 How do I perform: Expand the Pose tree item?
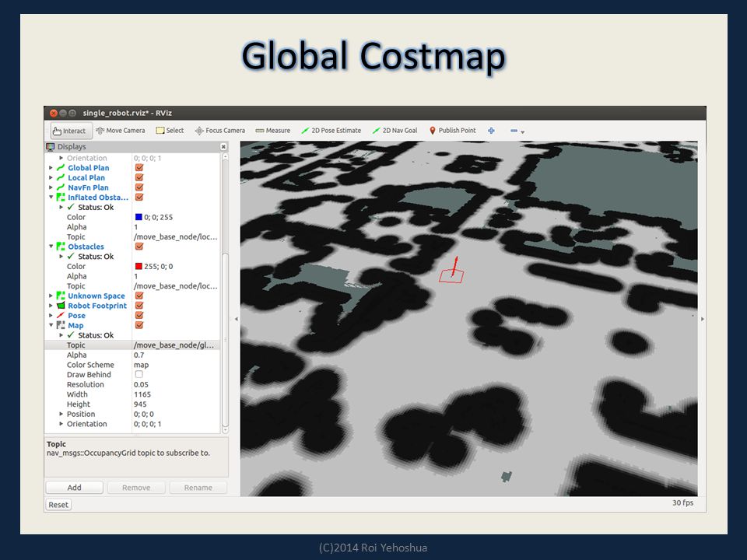tap(51, 315)
